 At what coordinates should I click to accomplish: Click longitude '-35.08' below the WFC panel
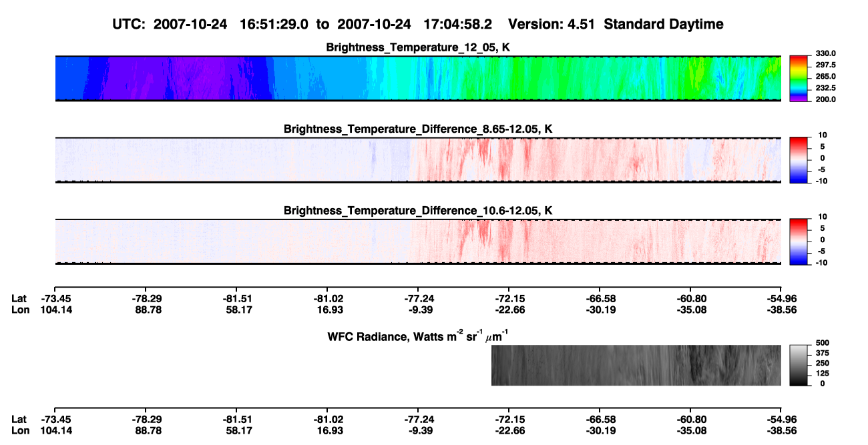point(691,430)
